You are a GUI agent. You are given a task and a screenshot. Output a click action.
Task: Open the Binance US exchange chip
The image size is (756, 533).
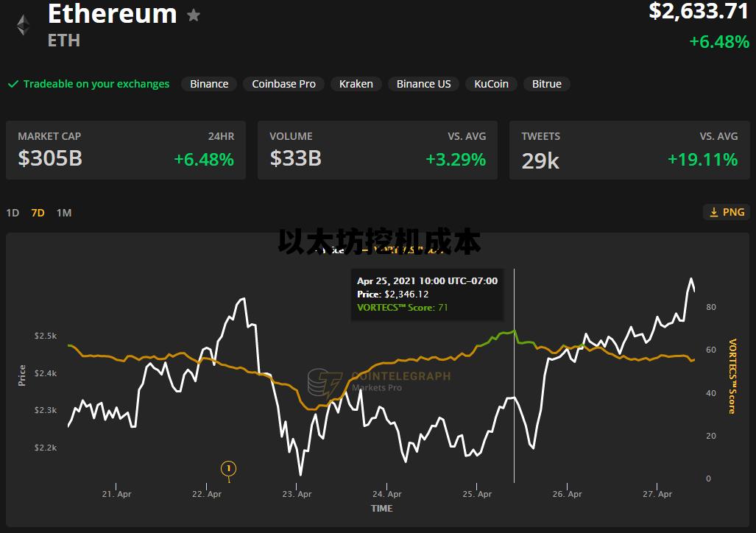tap(423, 84)
